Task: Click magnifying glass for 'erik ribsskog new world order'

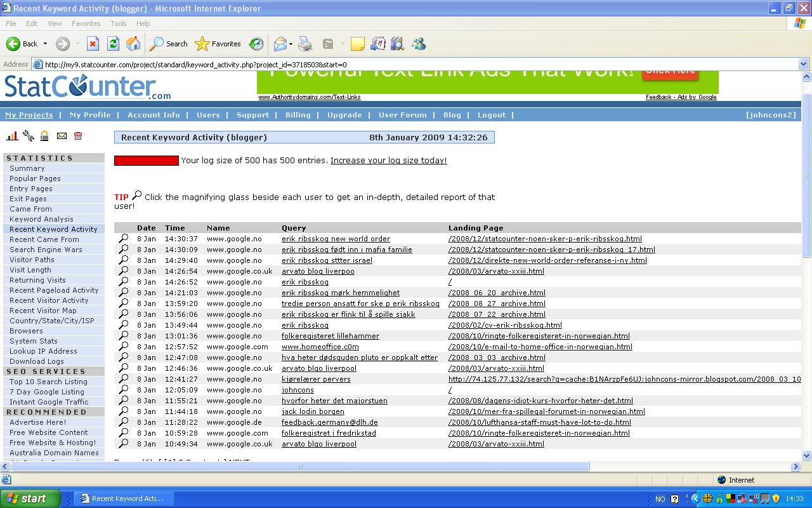Action: 124,239
